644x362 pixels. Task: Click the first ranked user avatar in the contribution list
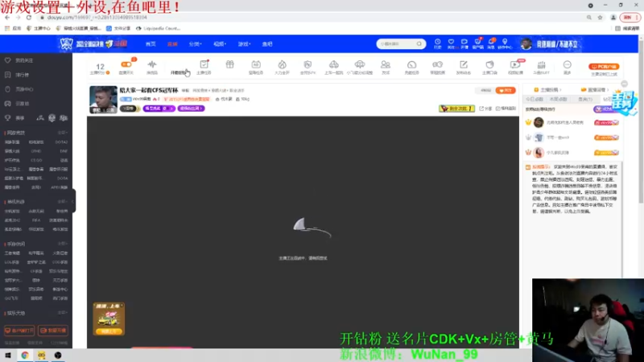[x=539, y=122]
